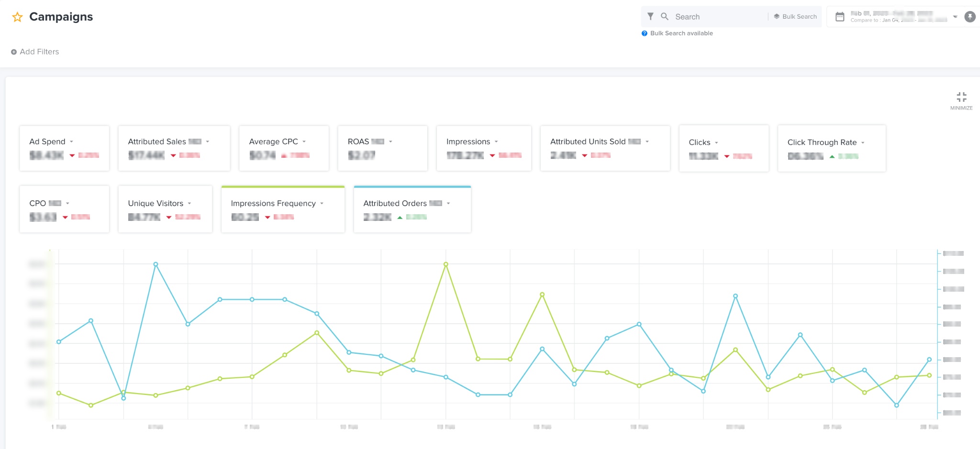Viewport: 980px width, 449px height.
Task: Click the pin icon at top right
Action: pyautogui.click(x=970, y=17)
